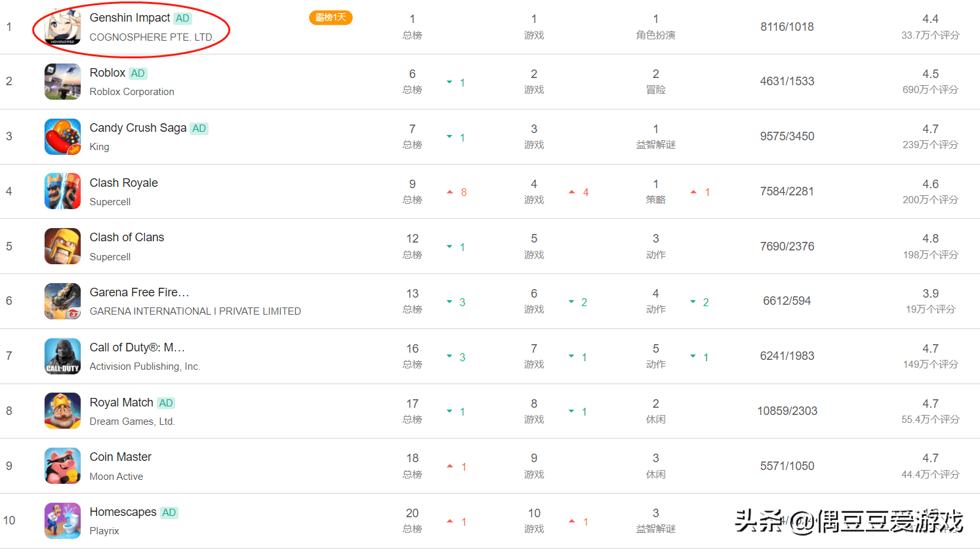Viewport: 980px width, 550px height.
Task: Click publisher COGNOSPHERE PTE. LTD.
Action: click(x=152, y=37)
